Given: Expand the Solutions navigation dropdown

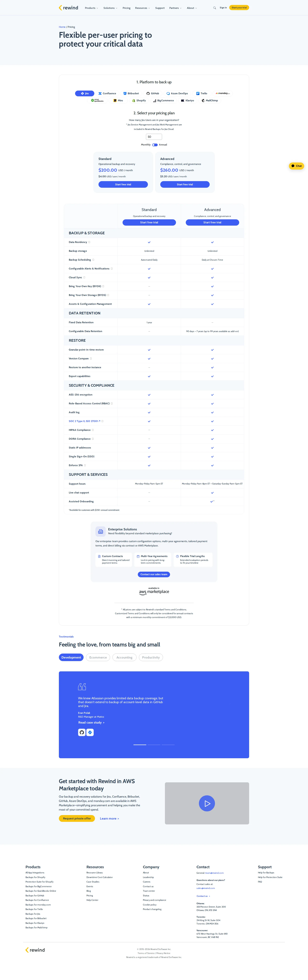Looking at the screenshot, I should 110,8.
